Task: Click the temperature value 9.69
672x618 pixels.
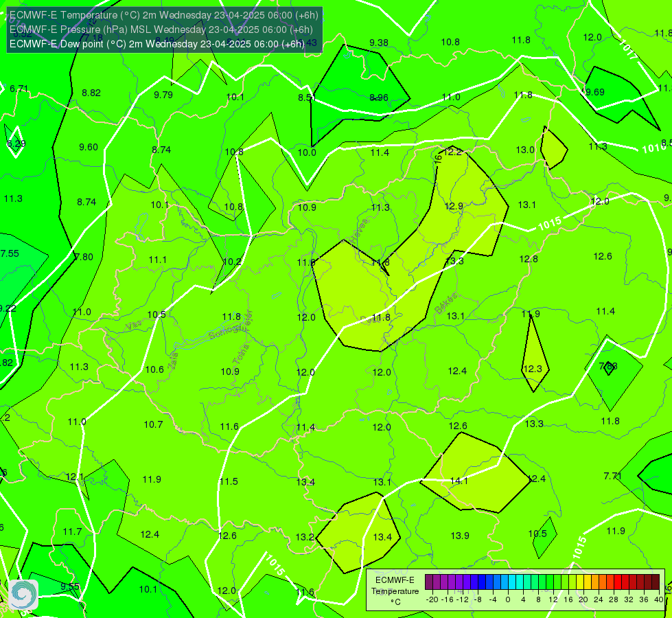Action: coord(595,92)
